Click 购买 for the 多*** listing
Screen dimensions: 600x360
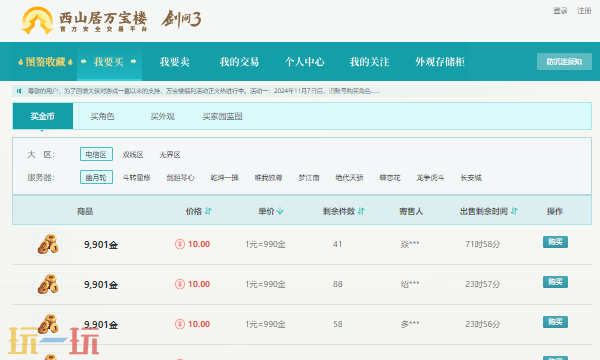(x=555, y=322)
